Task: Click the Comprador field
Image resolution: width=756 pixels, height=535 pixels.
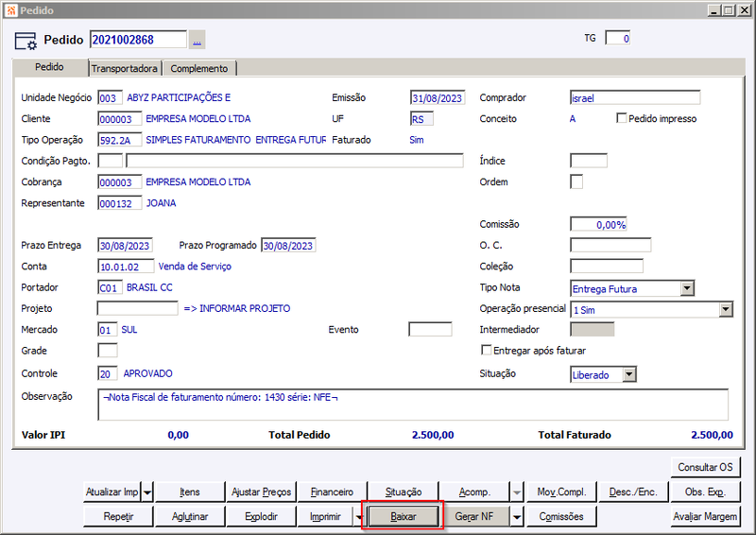Action: 635,98
